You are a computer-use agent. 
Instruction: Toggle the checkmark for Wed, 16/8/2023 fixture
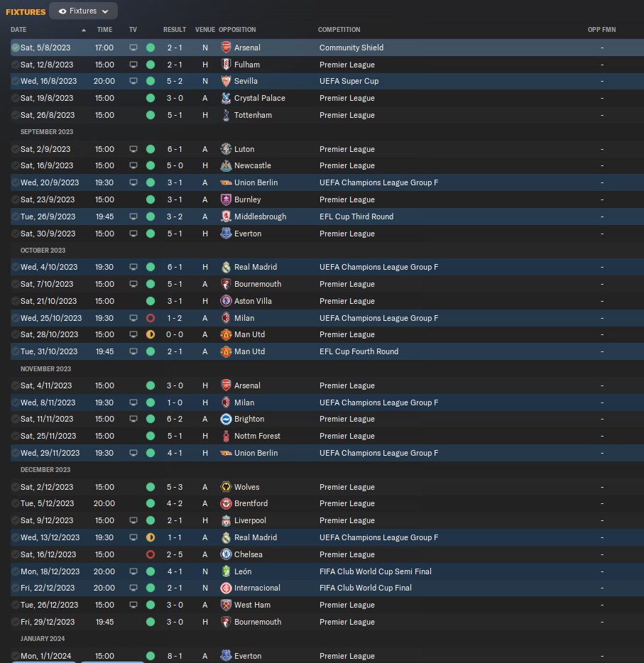[x=15, y=81]
